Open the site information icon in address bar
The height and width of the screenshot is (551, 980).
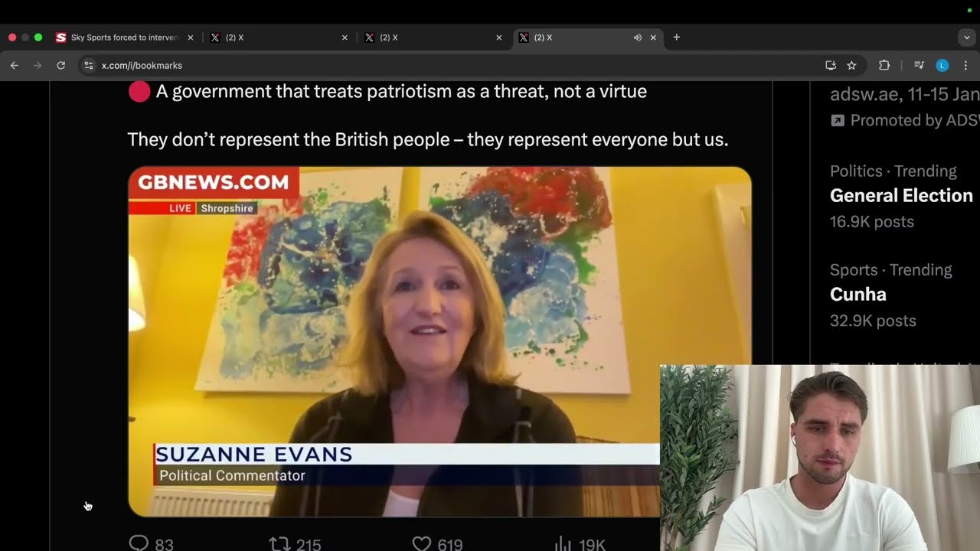pos(89,66)
